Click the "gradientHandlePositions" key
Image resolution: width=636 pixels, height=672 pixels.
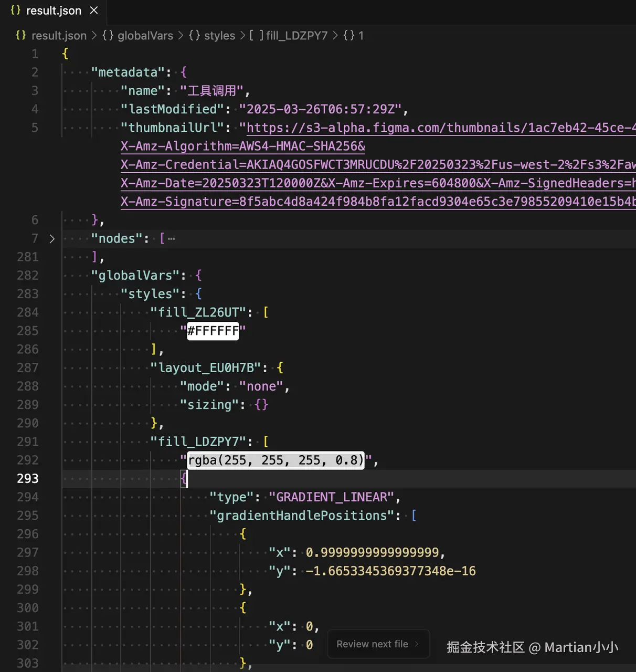coord(302,516)
